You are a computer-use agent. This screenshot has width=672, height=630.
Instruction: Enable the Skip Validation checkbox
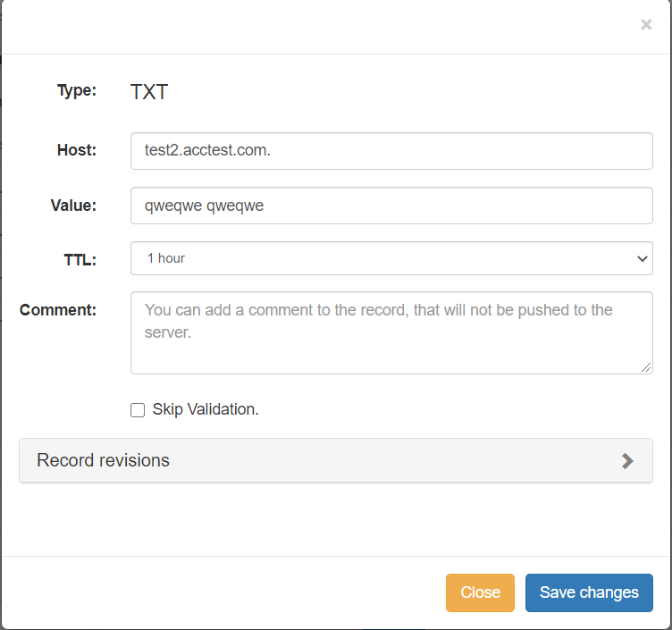[x=138, y=410]
